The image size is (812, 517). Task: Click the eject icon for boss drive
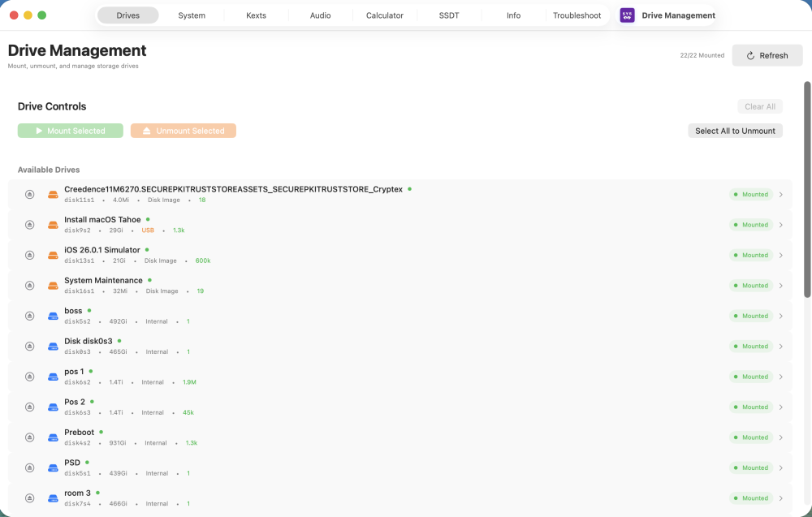click(29, 316)
